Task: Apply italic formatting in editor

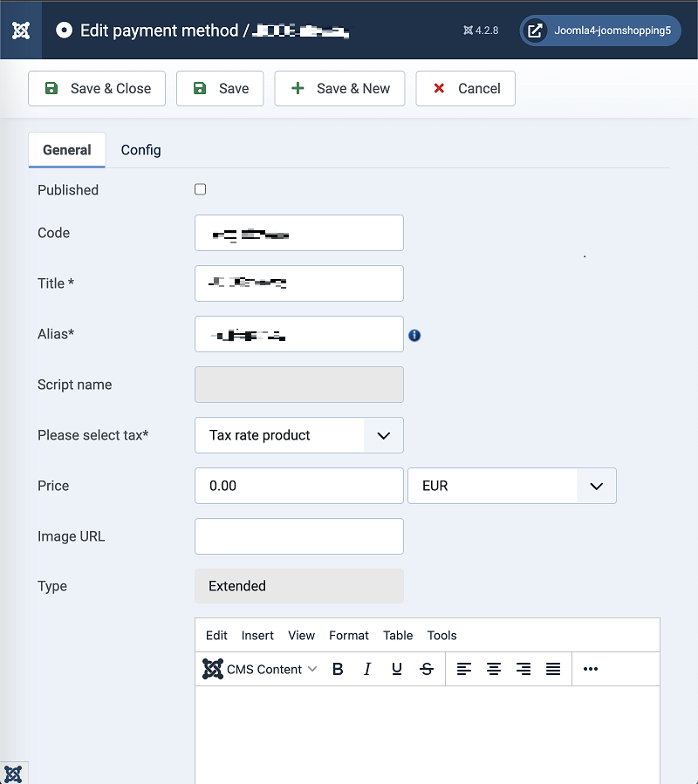Action: pos(367,669)
